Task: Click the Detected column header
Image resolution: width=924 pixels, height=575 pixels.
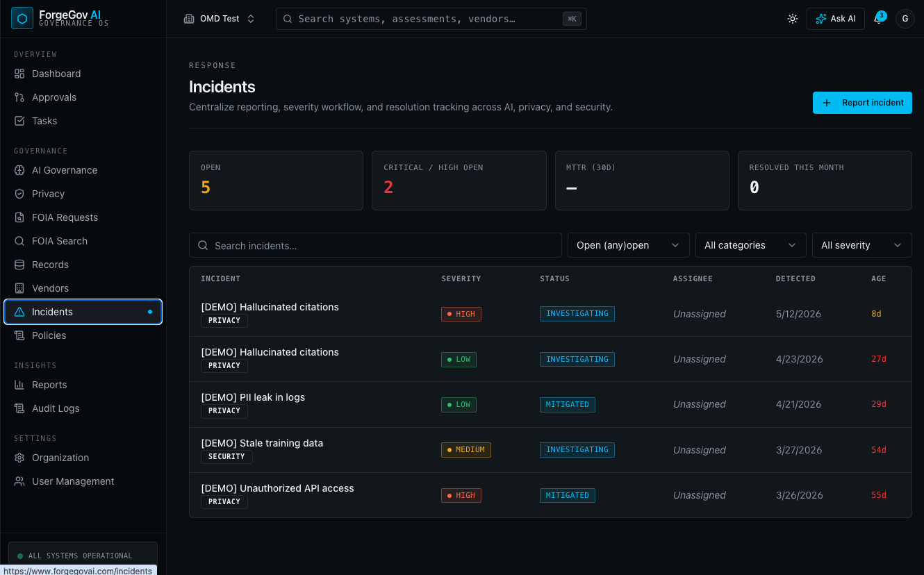Action: point(795,278)
